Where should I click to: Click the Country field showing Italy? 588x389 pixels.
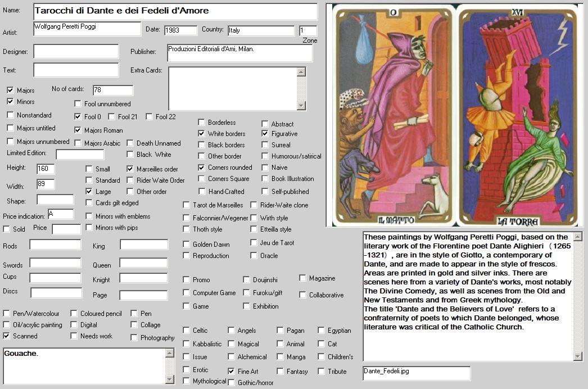261,30
